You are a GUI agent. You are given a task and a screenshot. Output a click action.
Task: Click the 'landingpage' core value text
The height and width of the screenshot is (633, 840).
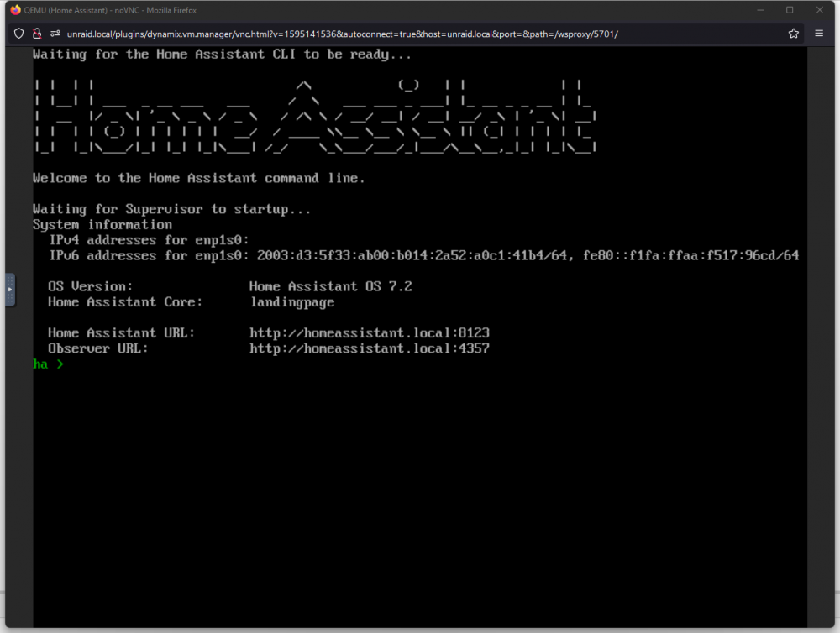(x=292, y=302)
